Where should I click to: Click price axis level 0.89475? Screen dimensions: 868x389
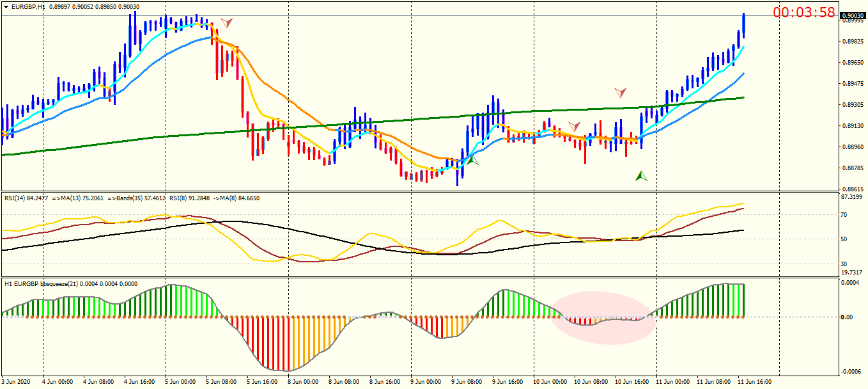pos(853,84)
